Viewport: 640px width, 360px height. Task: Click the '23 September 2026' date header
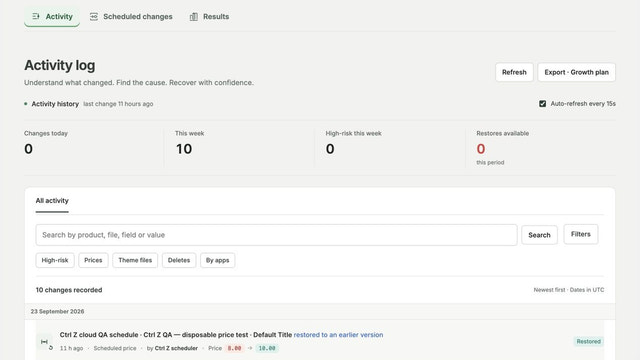(58, 311)
